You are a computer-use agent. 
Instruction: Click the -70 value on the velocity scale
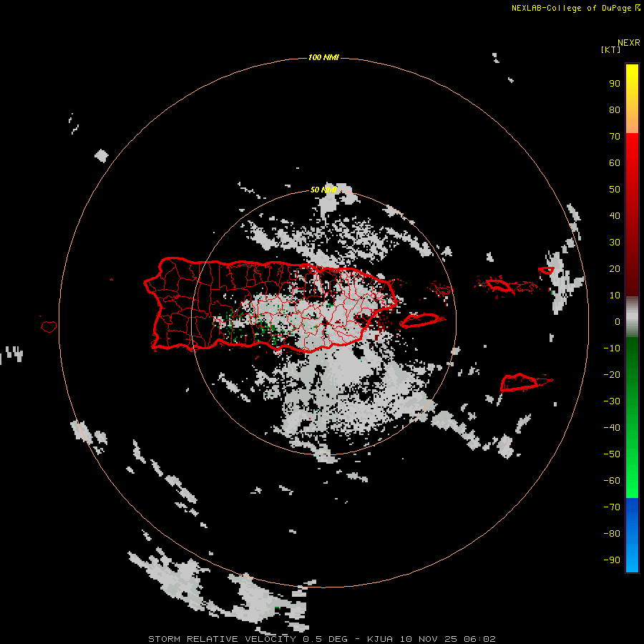point(612,507)
